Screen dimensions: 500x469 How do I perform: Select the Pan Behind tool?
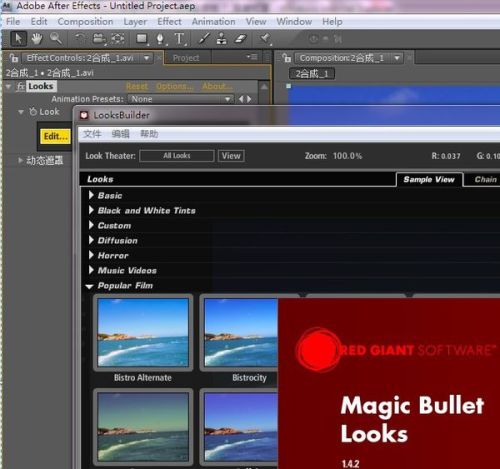coord(118,39)
